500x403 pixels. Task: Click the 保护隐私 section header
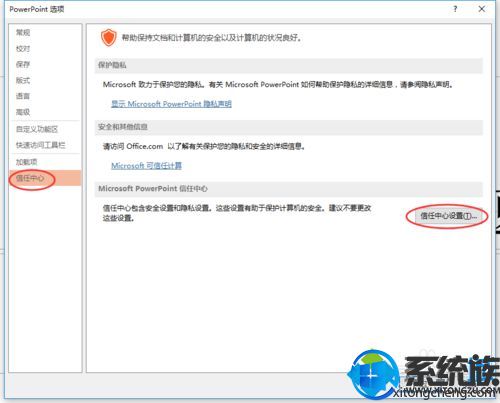point(289,65)
